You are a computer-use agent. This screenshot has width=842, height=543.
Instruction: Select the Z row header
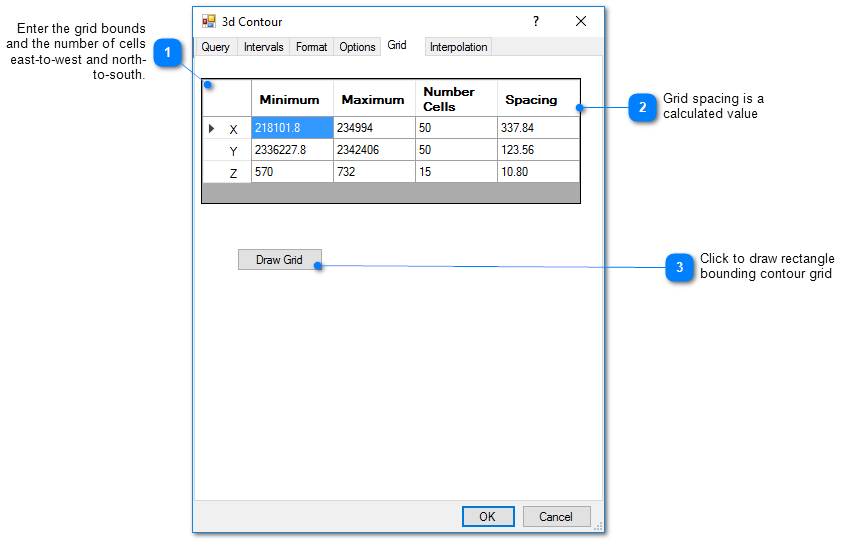point(227,173)
